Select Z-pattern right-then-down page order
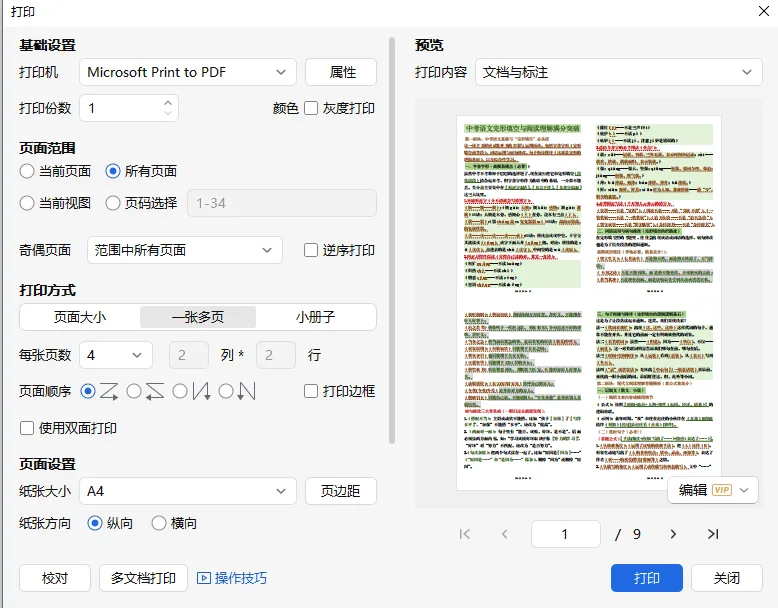Screen dimensions: 778x608 (x=88, y=392)
